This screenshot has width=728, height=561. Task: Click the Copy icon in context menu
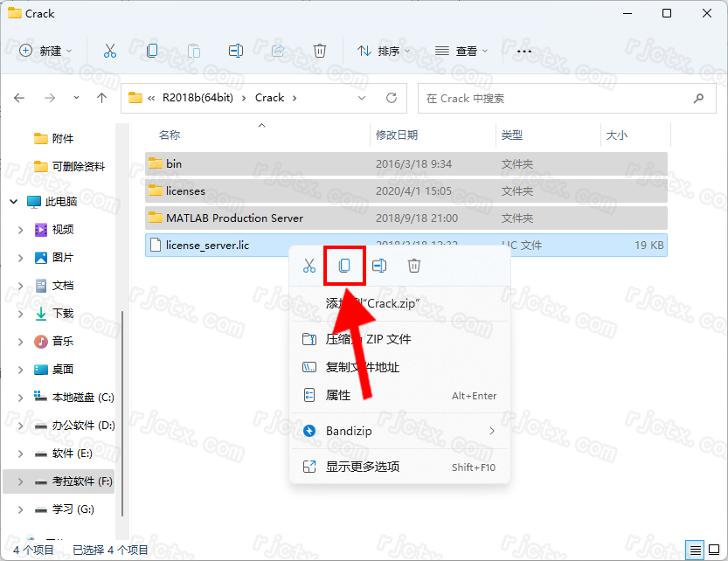pyautogui.click(x=344, y=266)
